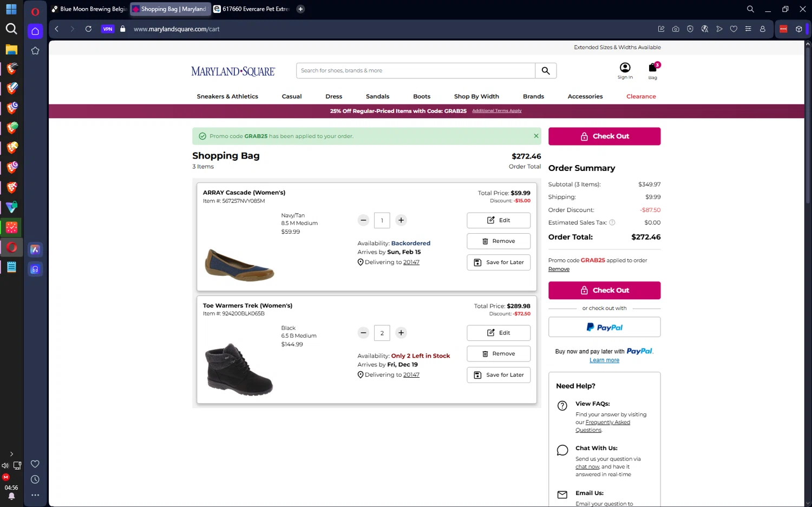Remove the GRAB25 promo code
Screen dimensions: 812x507
pos(559,269)
